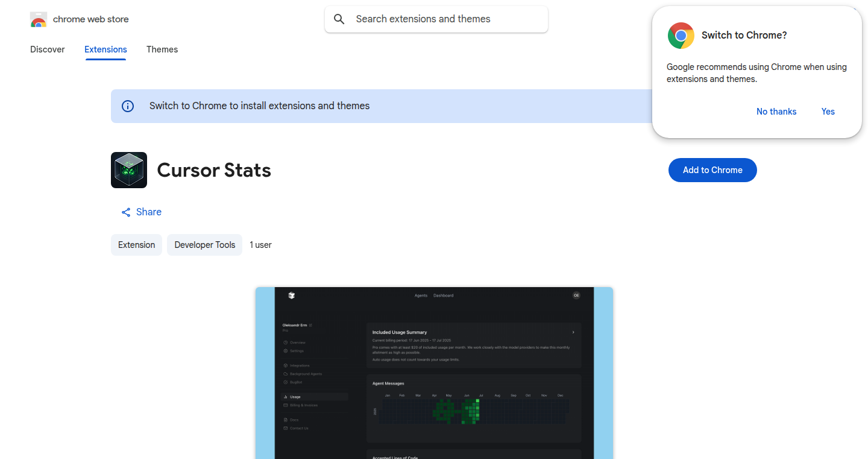
Task: Open the Discover tab
Action: click(x=48, y=49)
